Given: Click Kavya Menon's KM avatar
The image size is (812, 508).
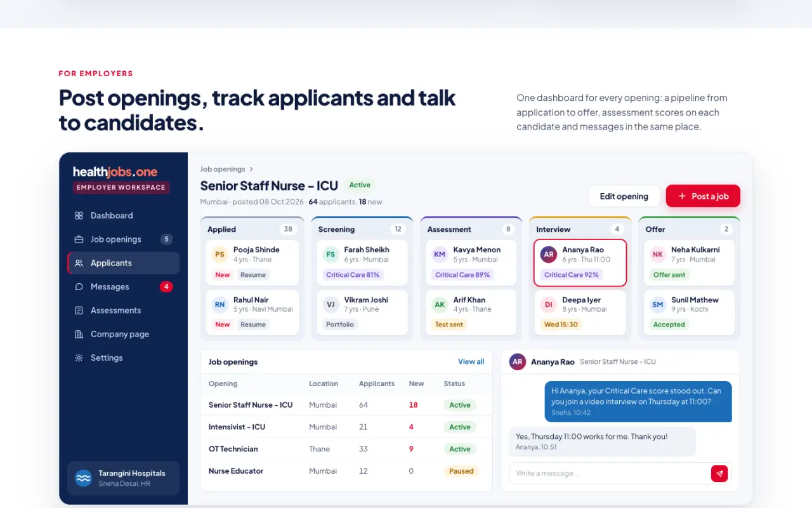Looking at the screenshot, I should coord(440,255).
